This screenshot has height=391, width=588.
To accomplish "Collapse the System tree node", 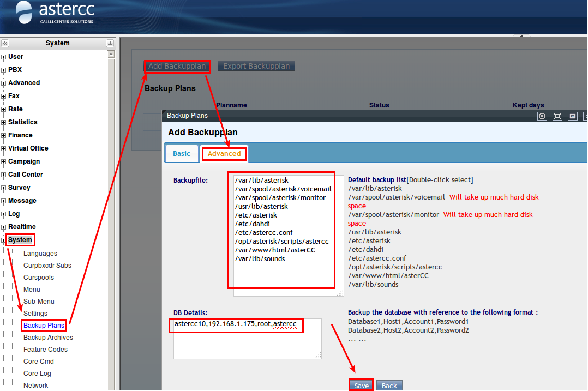I will pos(4,240).
